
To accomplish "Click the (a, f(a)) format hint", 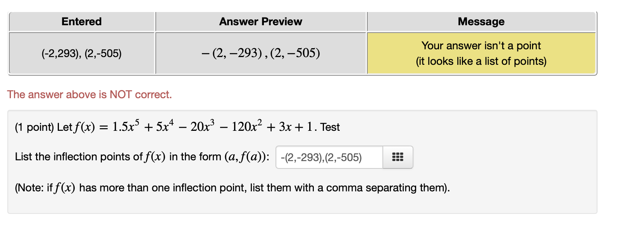I will click(x=246, y=156).
